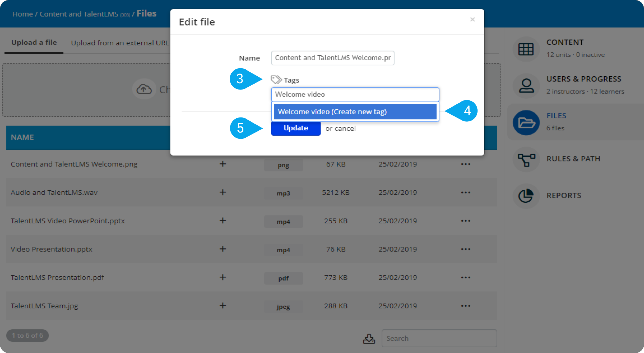Screen dimensions: 644x353
Task: Open options menu for Audio and TalentLMS.wav
Action: (x=466, y=192)
